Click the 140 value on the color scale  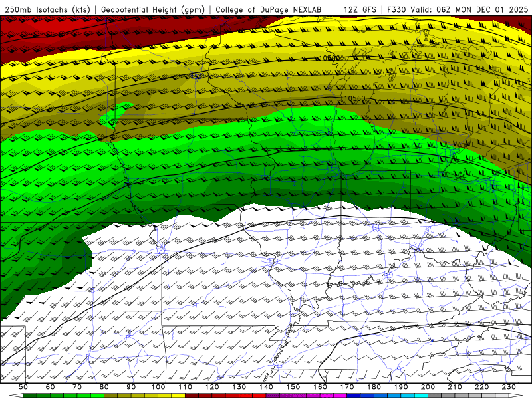pyautogui.click(x=267, y=387)
